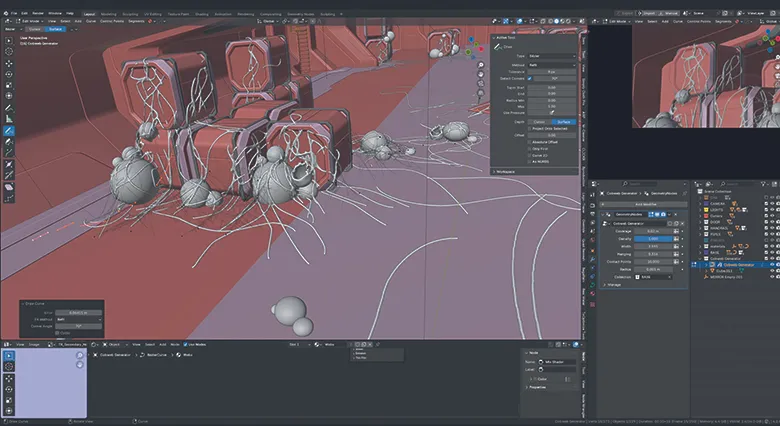Enable Project Onto Selected checkbox

pos(529,129)
